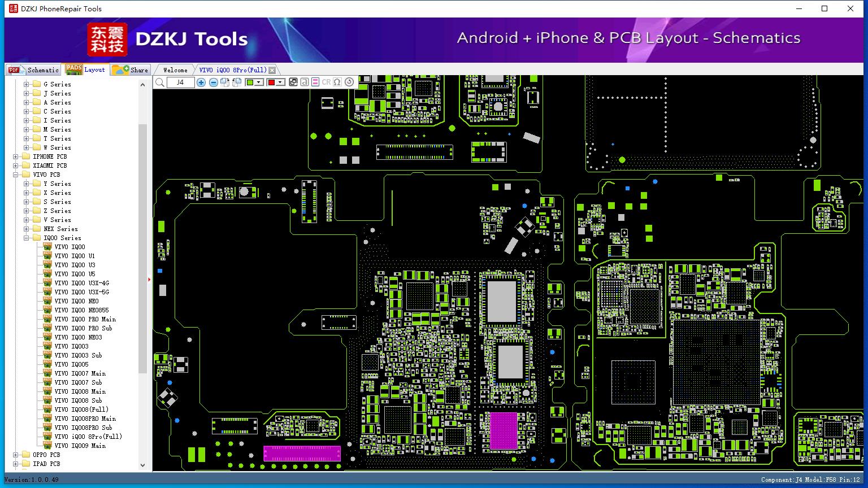This screenshot has width=868, height=488.
Task: Switch to the Layout tab
Action: pyautogui.click(x=85, y=69)
